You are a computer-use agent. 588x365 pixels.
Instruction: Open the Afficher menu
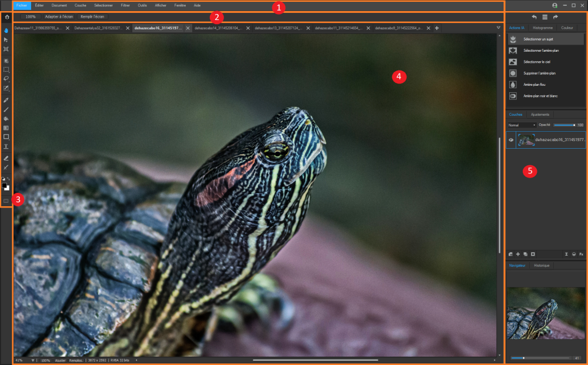click(161, 5)
